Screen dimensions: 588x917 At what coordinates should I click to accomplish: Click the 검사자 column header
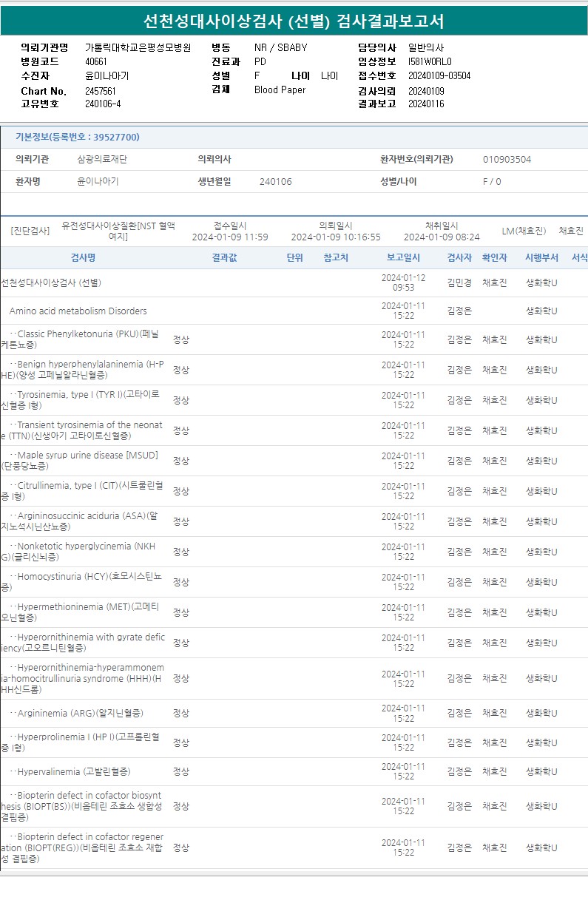pyautogui.click(x=459, y=257)
